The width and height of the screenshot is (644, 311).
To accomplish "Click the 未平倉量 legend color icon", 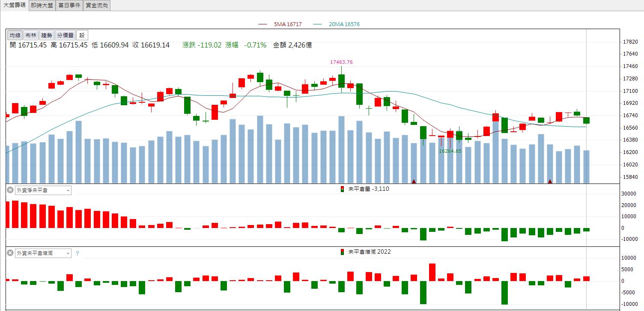I will point(342,189).
